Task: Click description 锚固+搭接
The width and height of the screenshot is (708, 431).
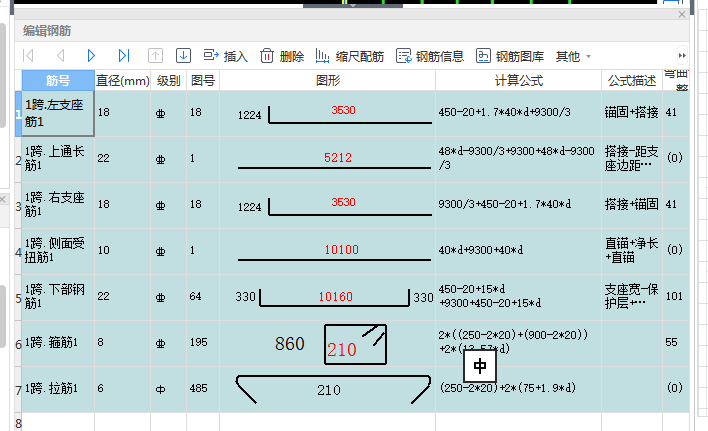Action: [631, 112]
